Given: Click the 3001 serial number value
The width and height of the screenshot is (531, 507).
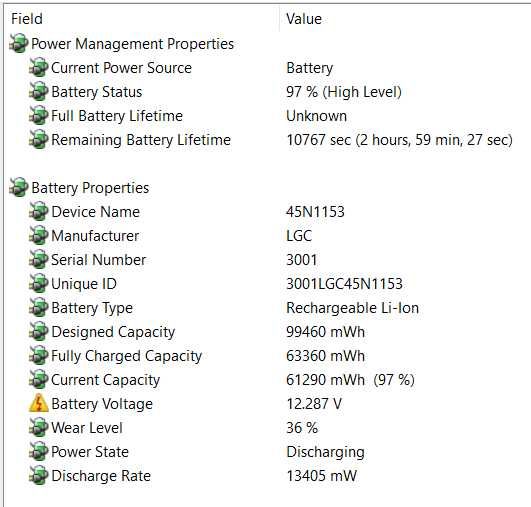Looking at the screenshot, I should pos(302,260).
